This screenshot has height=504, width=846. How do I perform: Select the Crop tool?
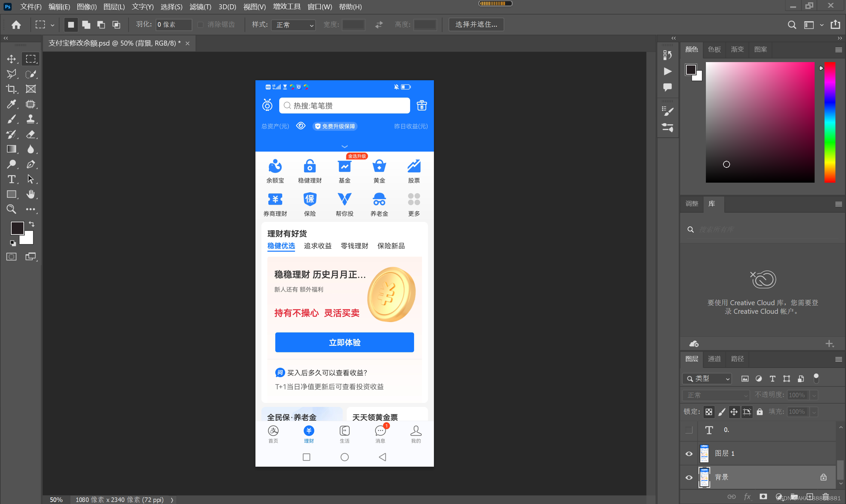(11, 89)
